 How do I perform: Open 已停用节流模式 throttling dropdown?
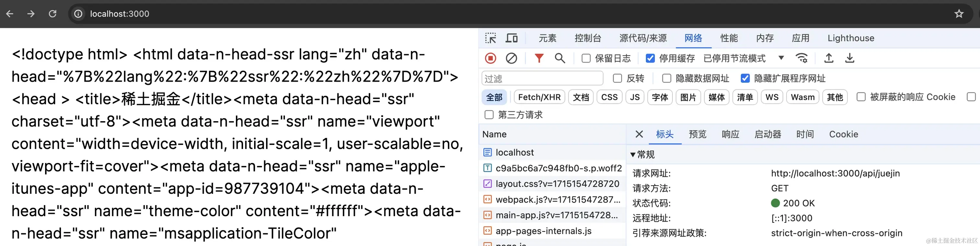click(743, 58)
